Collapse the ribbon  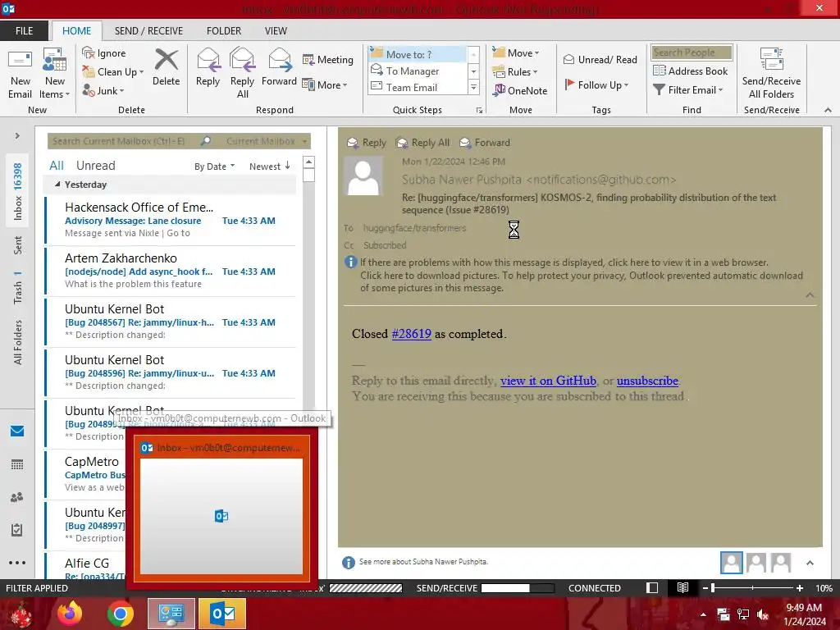coord(828,110)
